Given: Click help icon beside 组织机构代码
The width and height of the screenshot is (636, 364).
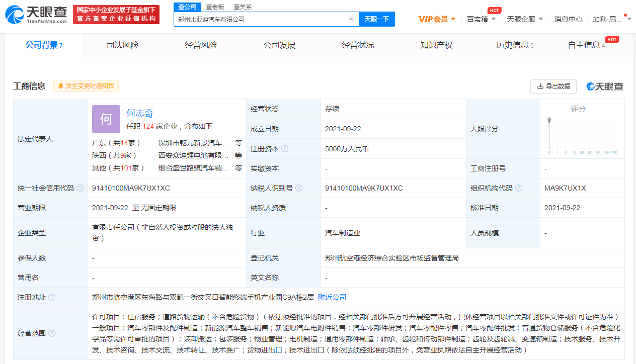Looking at the screenshot, I should 519,188.
